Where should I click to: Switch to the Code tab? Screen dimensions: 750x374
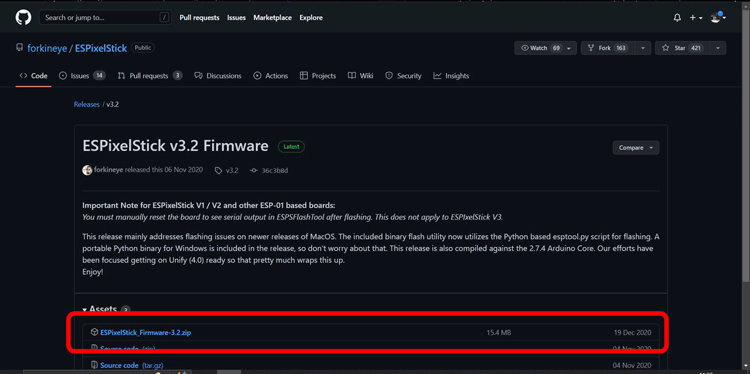click(x=33, y=76)
